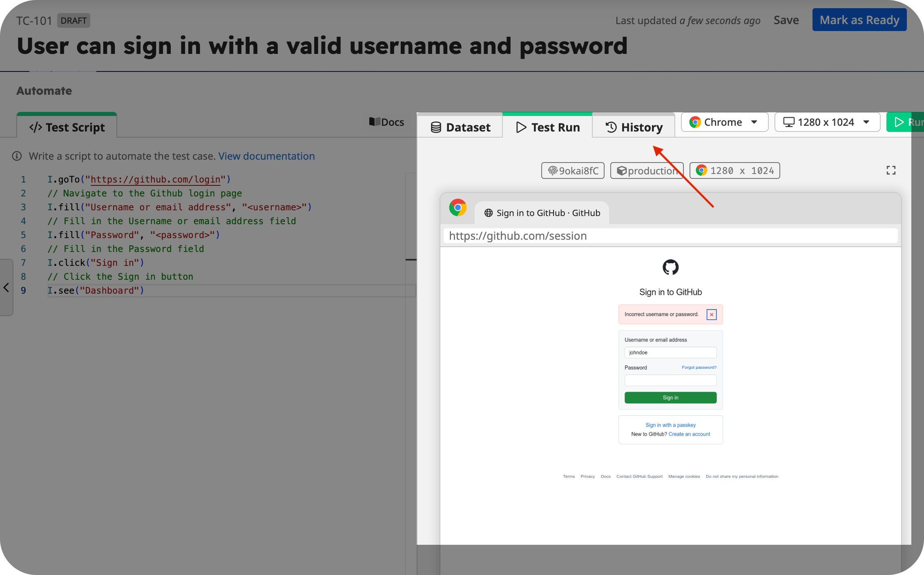
Task: Click the Manage cookies footer link
Action: click(684, 476)
